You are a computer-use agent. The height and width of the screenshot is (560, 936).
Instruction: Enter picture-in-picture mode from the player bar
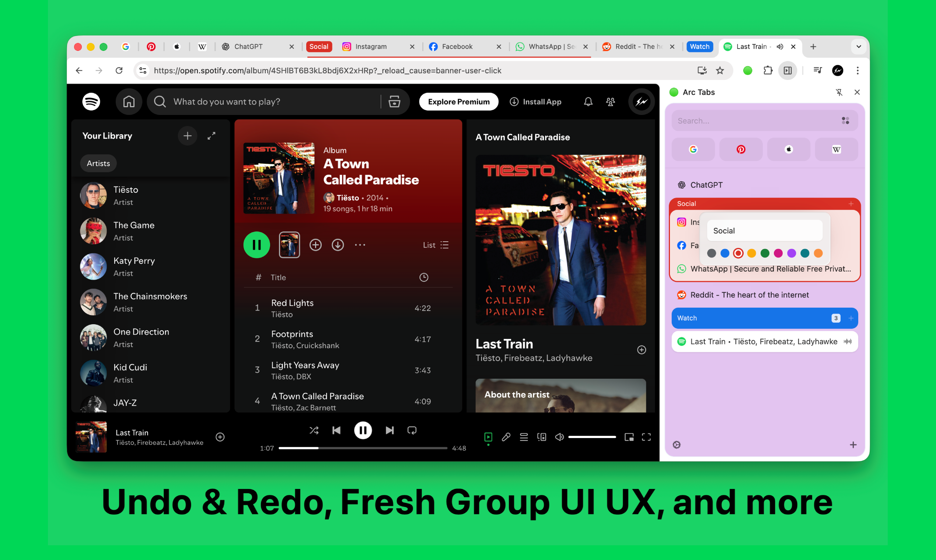[629, 437]
